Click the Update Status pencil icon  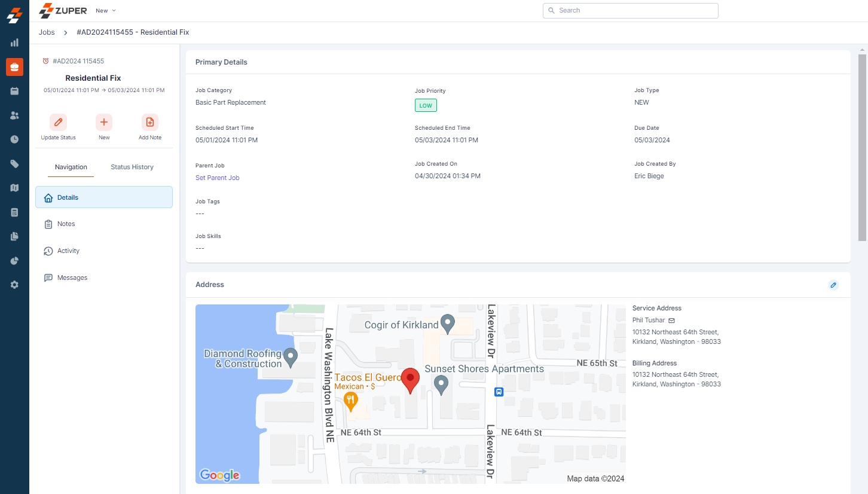point(58,122)
